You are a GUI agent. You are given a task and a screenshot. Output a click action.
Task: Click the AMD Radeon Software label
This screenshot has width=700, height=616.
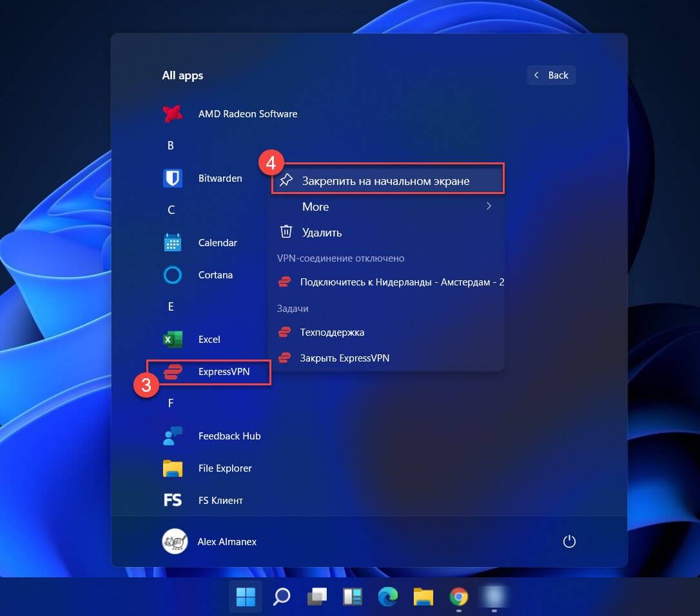[x=248, y=114]
